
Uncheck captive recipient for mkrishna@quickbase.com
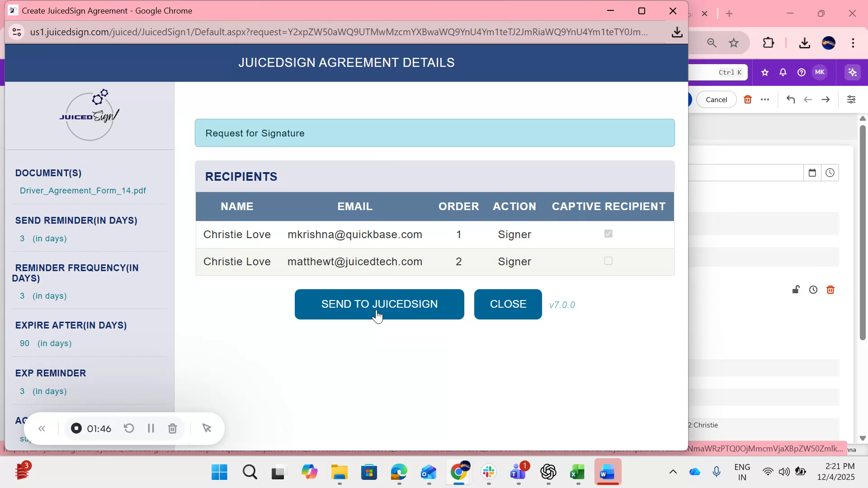click(x=609, y=234)
